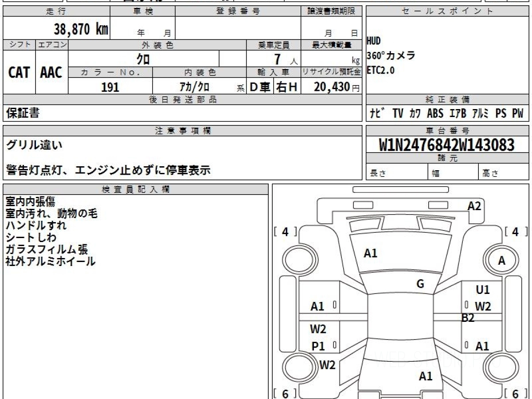Click the U1 dent mark on the diagram
Viewport: 532px width, 399px height.
[482, 290]
